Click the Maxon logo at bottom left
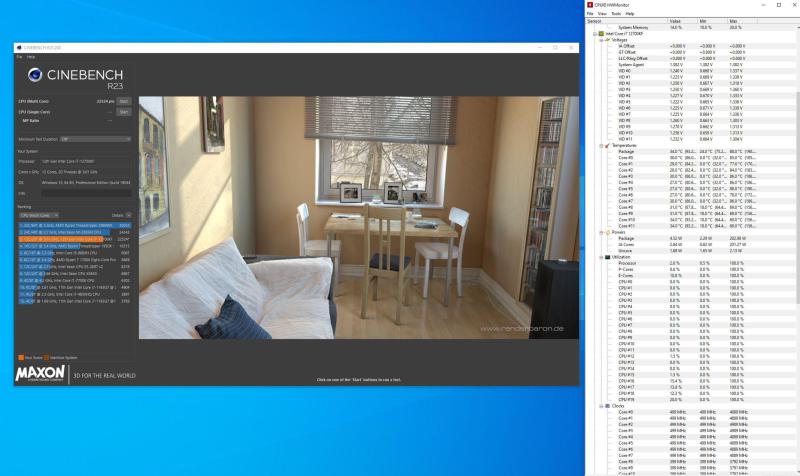 pos(39,375)
